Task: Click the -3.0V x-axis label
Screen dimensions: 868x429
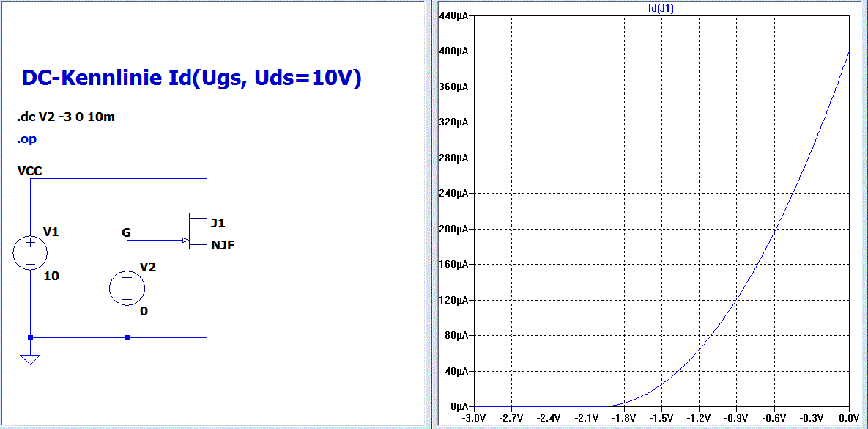Action: click(x=474, y=417)
